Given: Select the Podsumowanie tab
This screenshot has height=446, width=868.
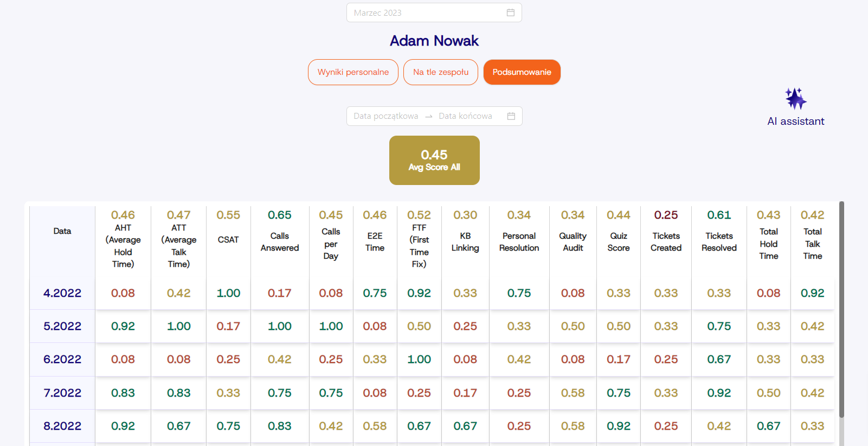Looking at the screenshot, I should [x=522, y=72].
